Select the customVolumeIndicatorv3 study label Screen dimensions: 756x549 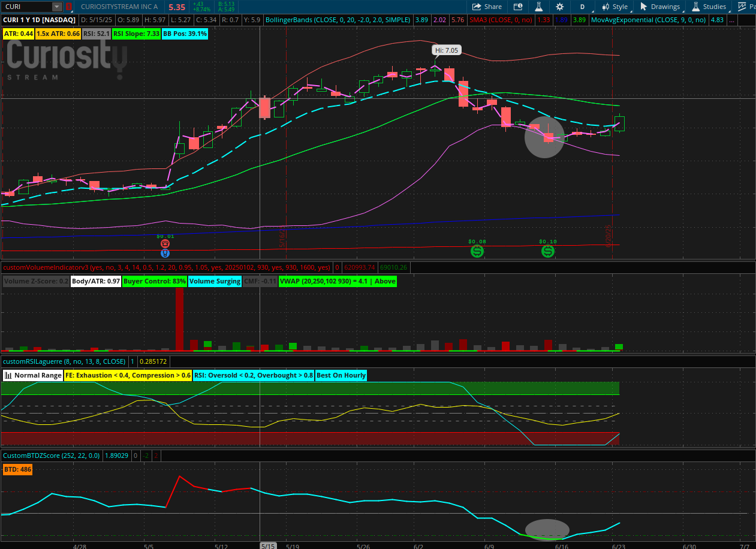click(167, 267)
